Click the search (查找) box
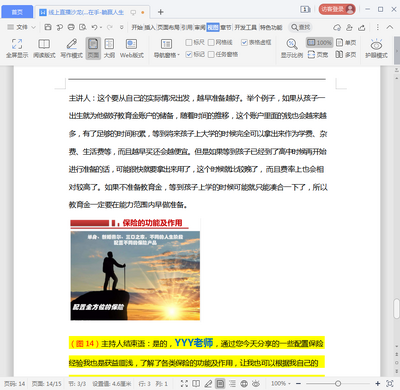Viewport: 400px width, 390px height. [301, 27]
